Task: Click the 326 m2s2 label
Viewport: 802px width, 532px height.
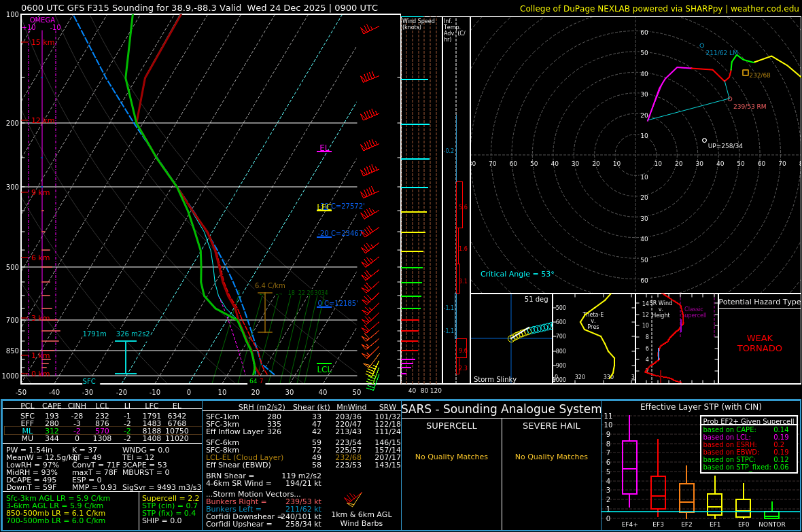Action: pyautogui.click(x=133, y=334)
